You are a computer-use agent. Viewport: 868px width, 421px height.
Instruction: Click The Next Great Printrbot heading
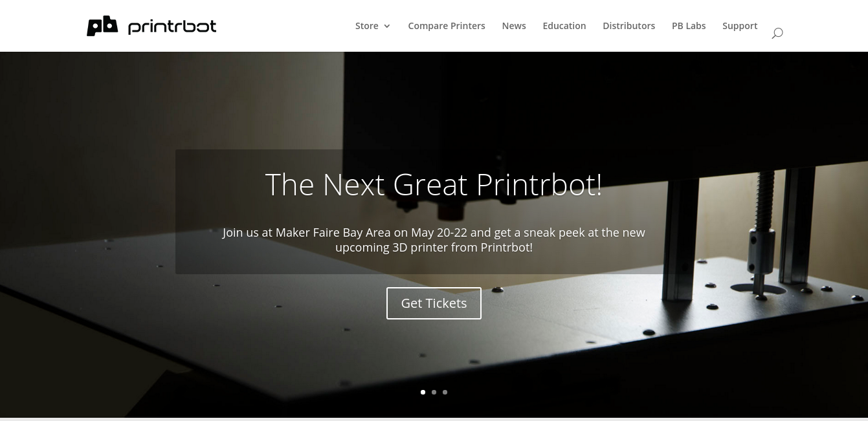[x=434, y=184]
